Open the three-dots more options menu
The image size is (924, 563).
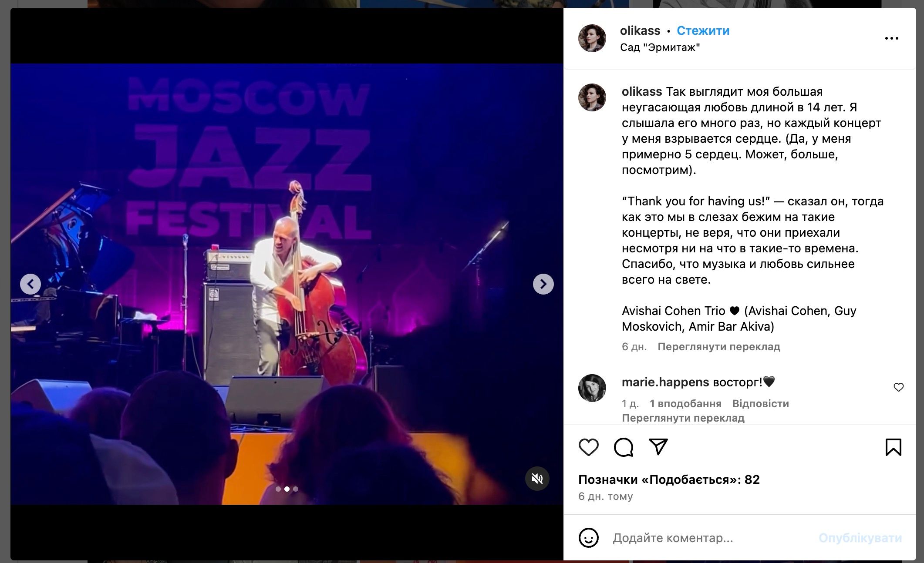tap(891, 38)
